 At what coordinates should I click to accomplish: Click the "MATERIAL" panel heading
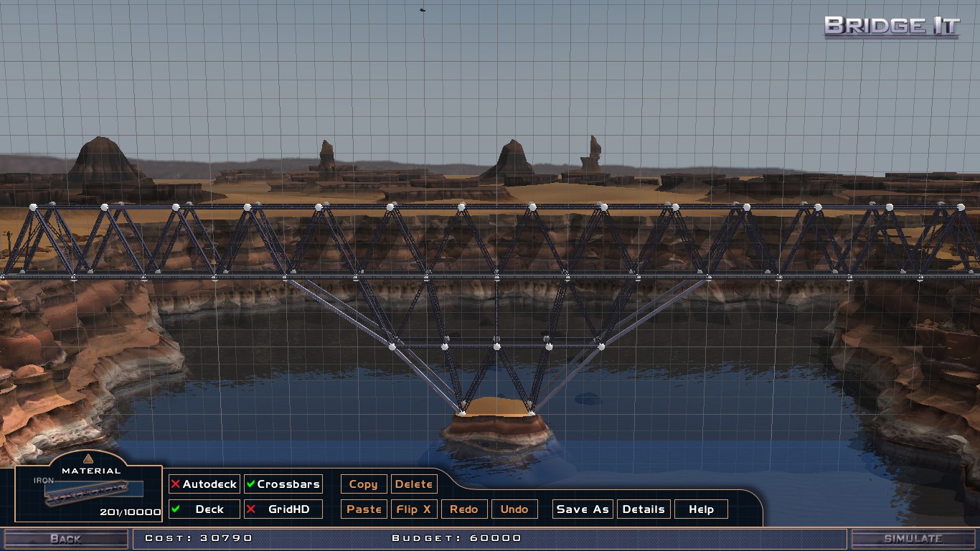tap(91, 471)
